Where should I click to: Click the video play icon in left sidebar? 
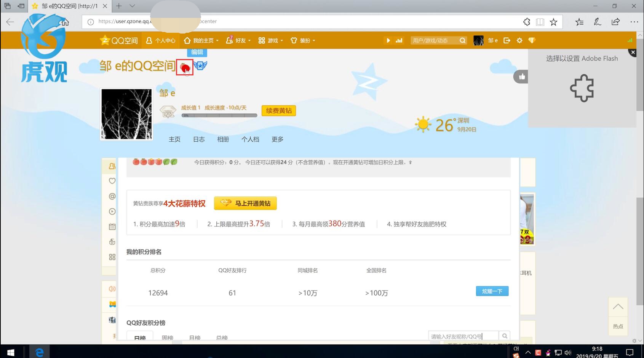click(x=112, y=211)
